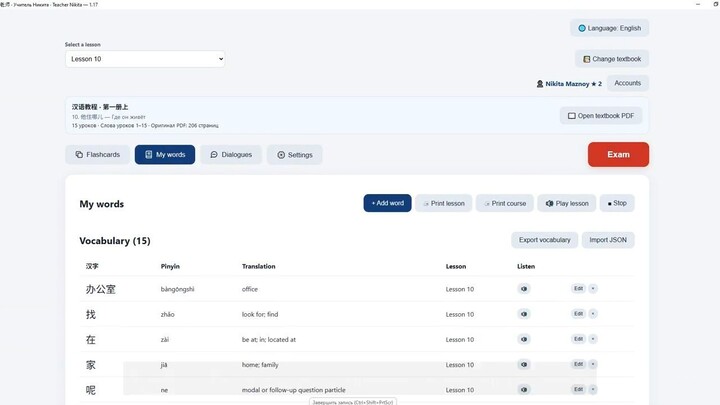720x405 pixels.
Task: Click 'modal or follow-up question particle' text
Action: (x=293, y=390)
